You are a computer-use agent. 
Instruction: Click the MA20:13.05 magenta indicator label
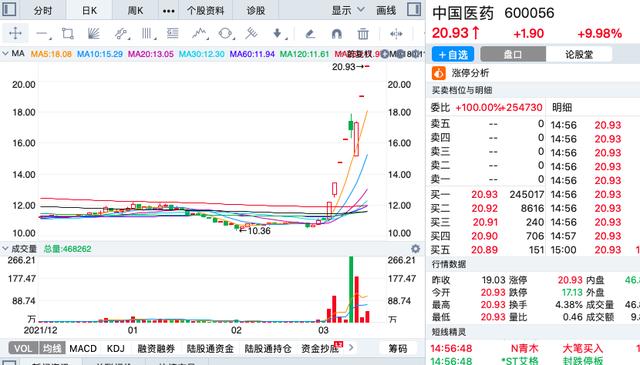coord(151,54)
